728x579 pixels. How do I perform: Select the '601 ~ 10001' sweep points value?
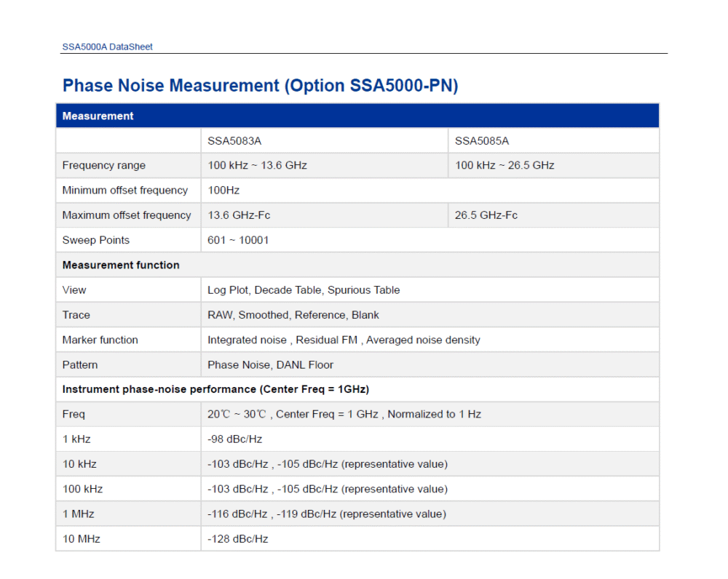click(238, 240)
